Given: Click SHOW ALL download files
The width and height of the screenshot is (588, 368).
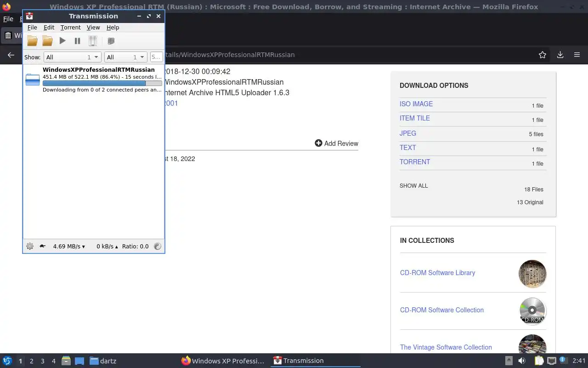Looking at the screenshot, I should [x=413, y=186].
